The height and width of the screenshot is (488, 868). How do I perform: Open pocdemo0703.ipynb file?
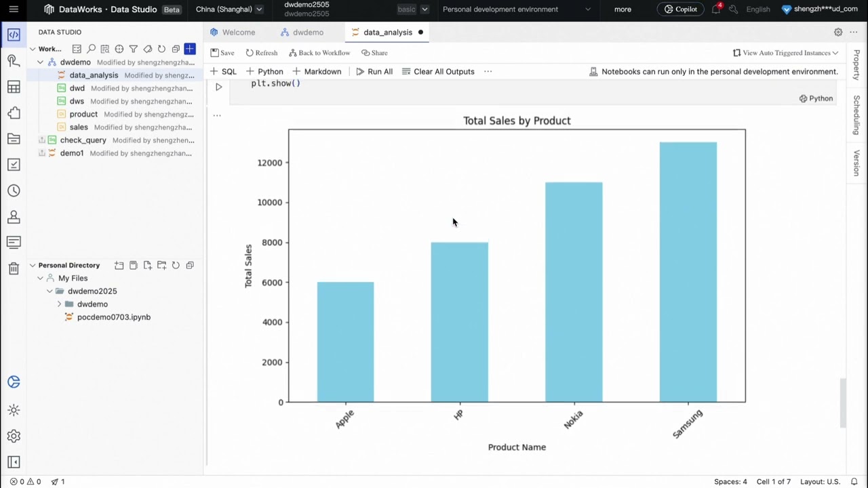pos(113,317)
